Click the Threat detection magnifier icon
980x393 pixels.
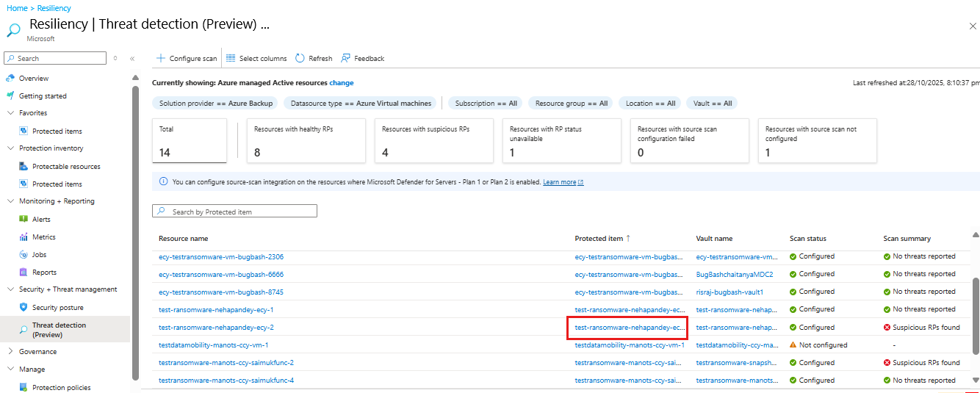point(24,330)
